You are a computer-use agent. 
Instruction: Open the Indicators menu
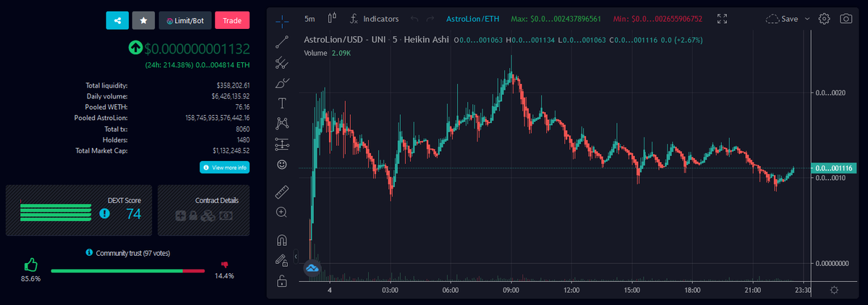click(374, 19)
